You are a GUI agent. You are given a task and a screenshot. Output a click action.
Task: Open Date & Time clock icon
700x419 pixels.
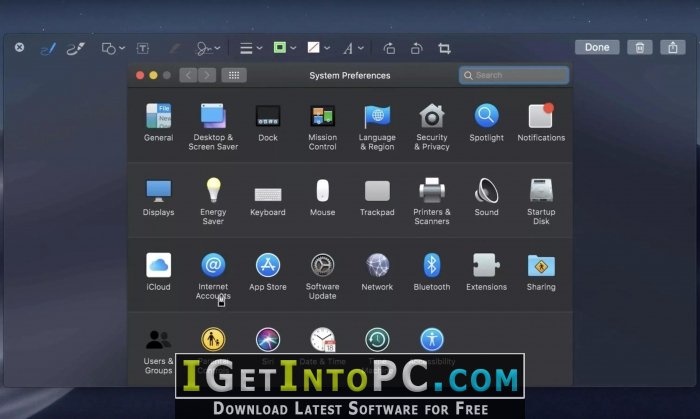323,339
